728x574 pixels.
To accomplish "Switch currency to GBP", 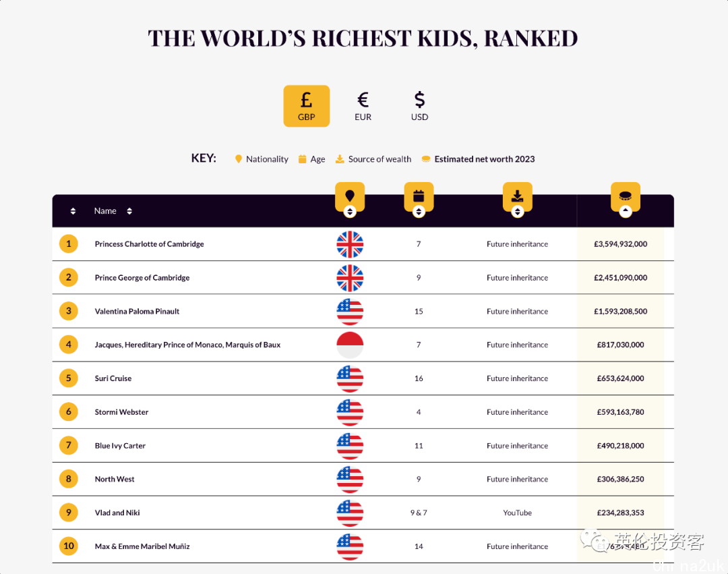I will [306, 106].
